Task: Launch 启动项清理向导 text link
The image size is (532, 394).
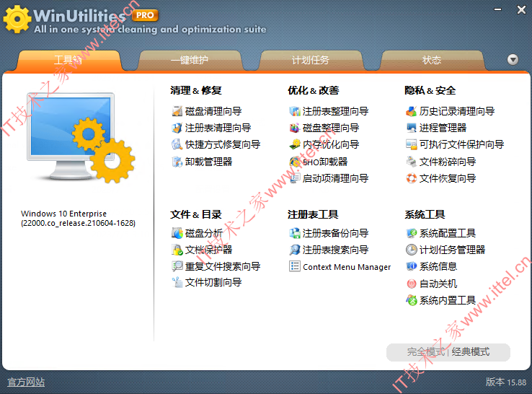Action: (x=335, y=178)
